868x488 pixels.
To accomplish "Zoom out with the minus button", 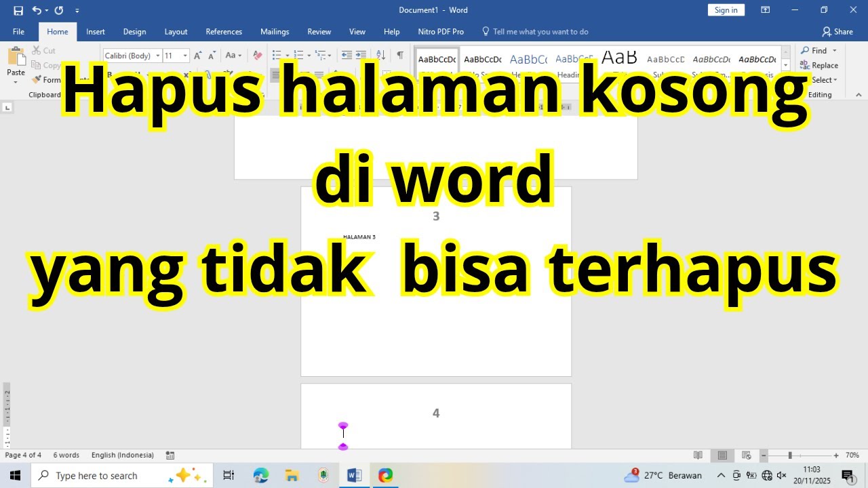I will click(x=764, y=455).
